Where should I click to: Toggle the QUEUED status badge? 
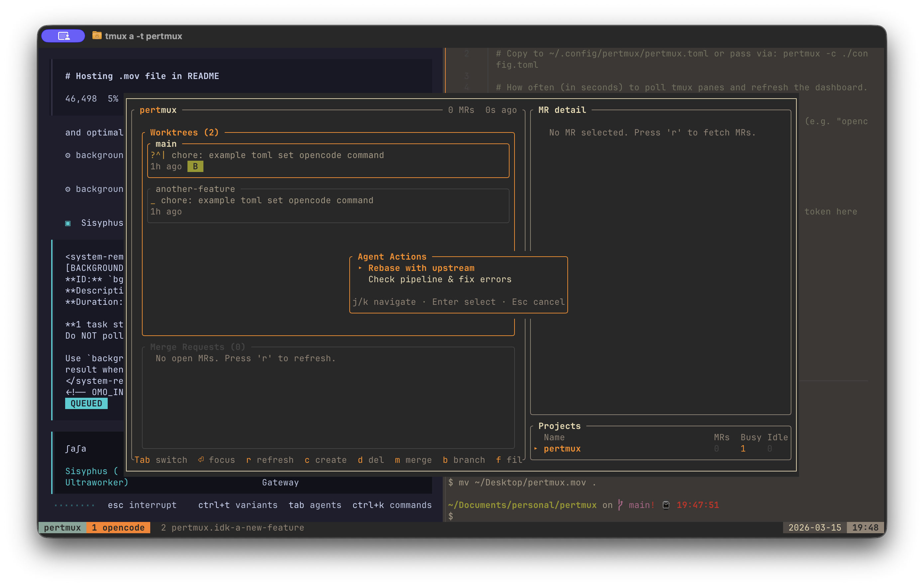click(x=86, y=403)
